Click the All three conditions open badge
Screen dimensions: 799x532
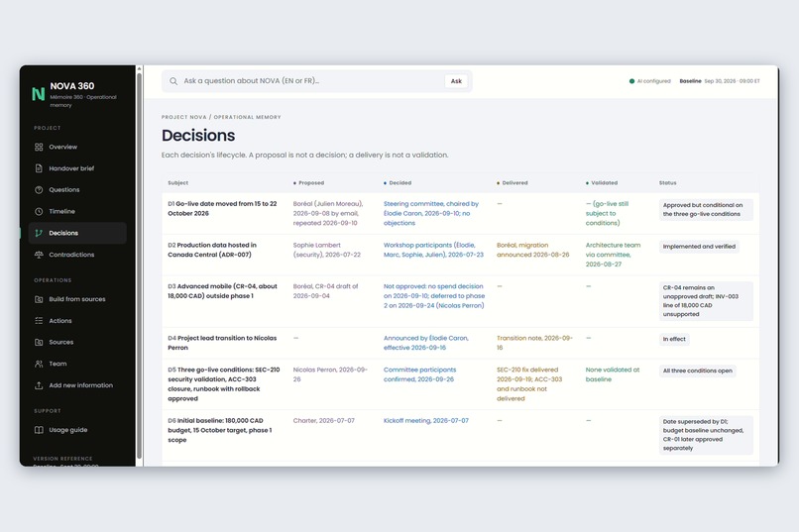coord(698,372)
